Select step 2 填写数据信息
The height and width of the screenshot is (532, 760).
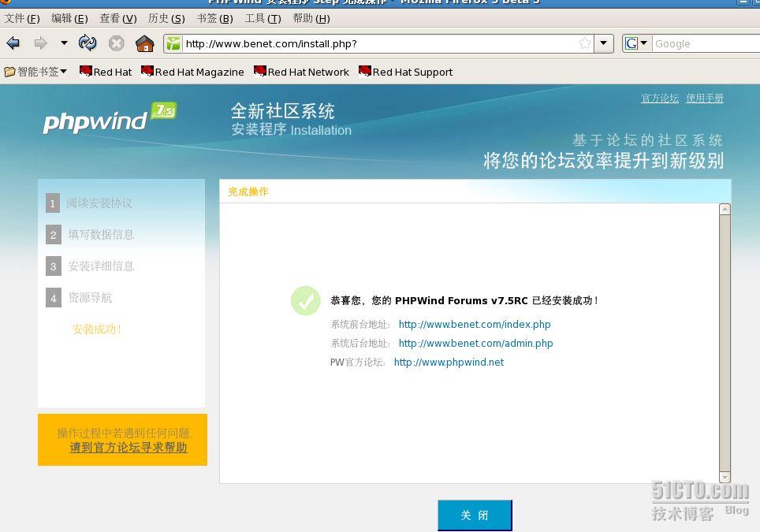(x=90, y=235)
